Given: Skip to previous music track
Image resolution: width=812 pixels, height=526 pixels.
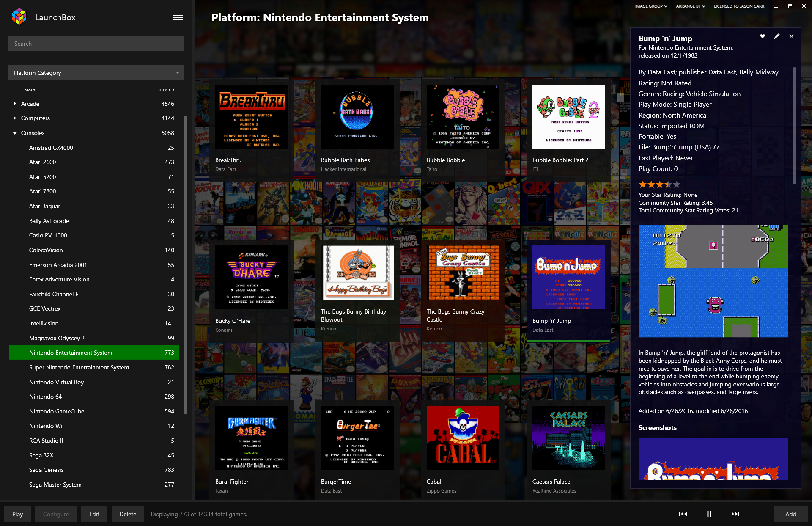Looking at the screenshot, I should (x=683, y=514).
